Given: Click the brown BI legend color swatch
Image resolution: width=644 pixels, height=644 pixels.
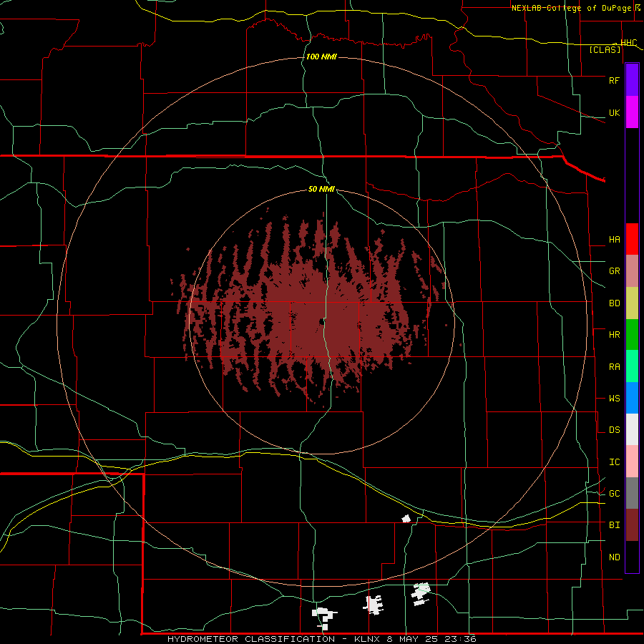Looking at the screenshot, I should [x=632, y=525].
